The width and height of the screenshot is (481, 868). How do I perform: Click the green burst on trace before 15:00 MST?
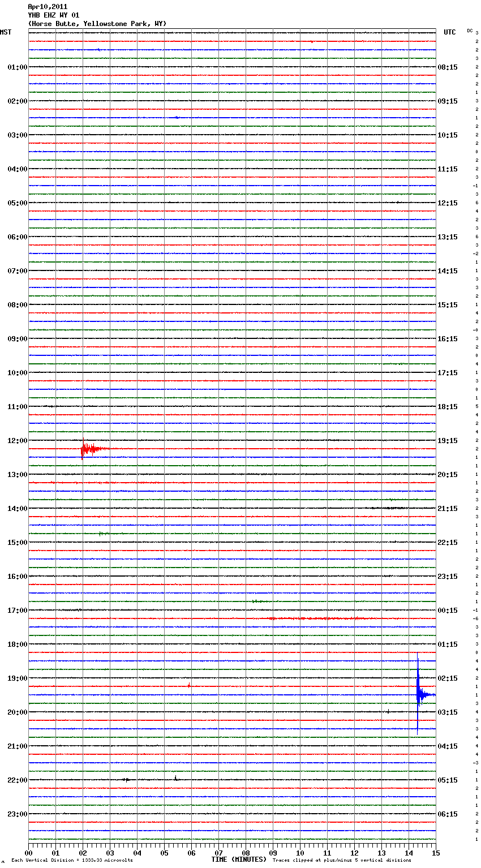[104, 534]
